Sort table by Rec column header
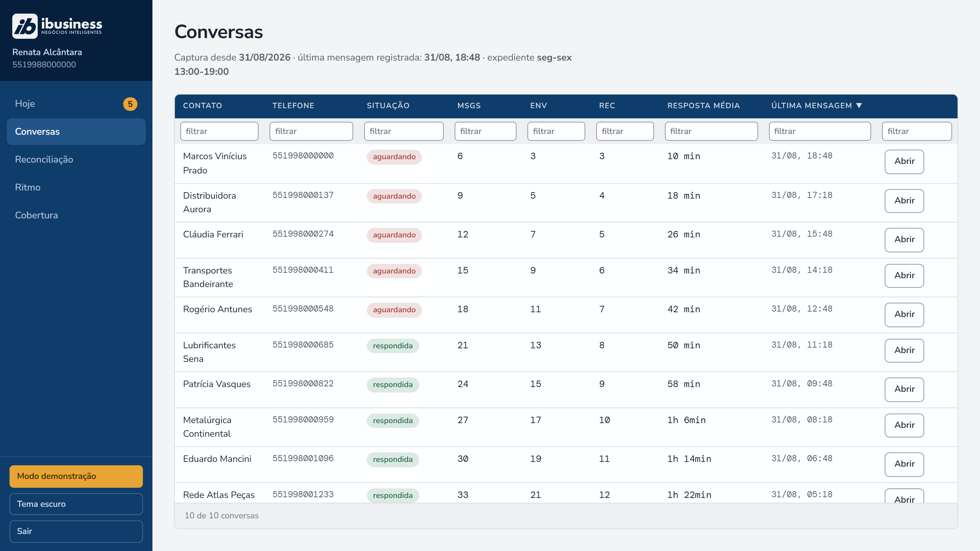980x551 pixels. 607,105
